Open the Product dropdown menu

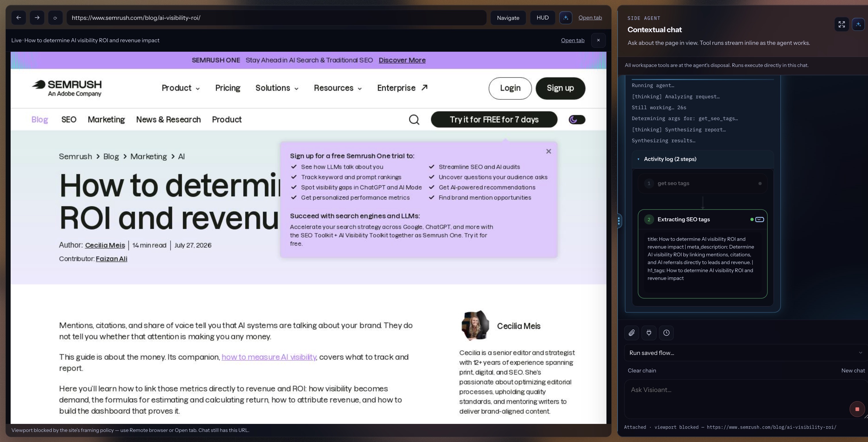[x=180, y=88]
